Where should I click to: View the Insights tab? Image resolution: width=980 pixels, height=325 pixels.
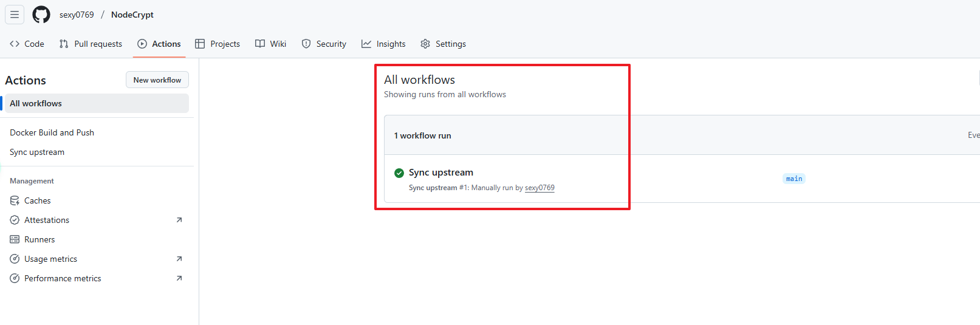pos(383,44)
